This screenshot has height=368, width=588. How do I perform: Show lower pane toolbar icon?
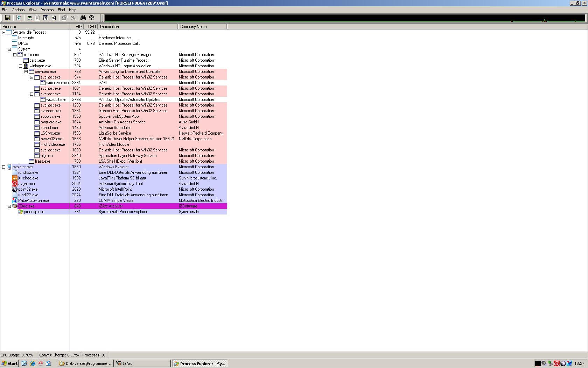[45, 18]
